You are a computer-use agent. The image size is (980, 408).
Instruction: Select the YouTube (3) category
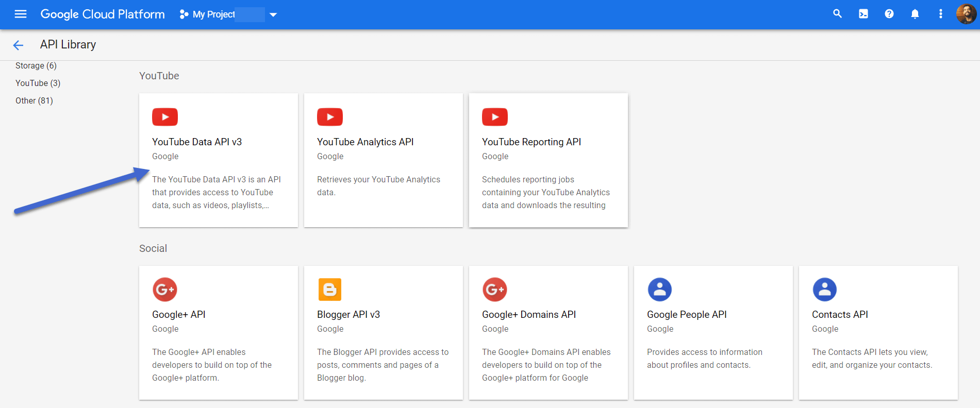pyautogui.click(x=38, y=83)
